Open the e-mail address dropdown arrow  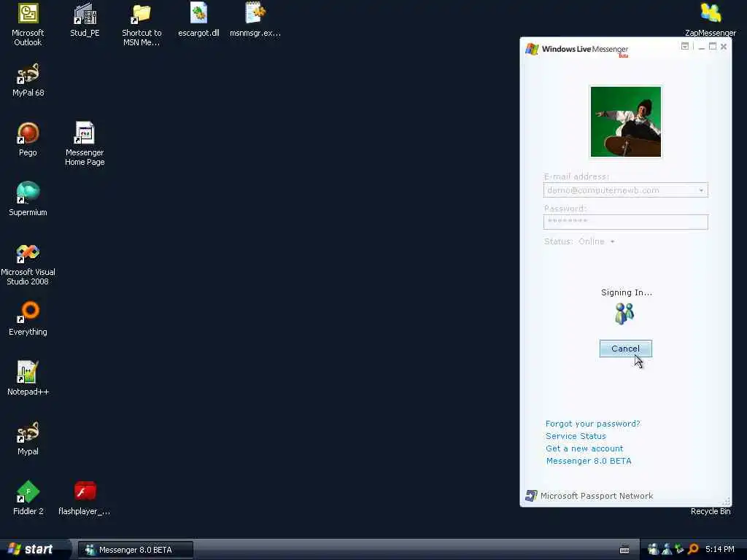701,190
